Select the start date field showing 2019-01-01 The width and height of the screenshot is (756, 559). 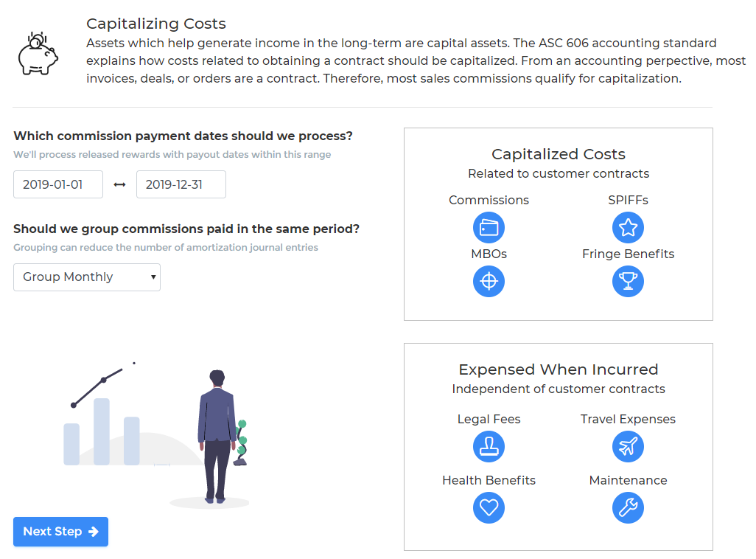pos(57,184)
